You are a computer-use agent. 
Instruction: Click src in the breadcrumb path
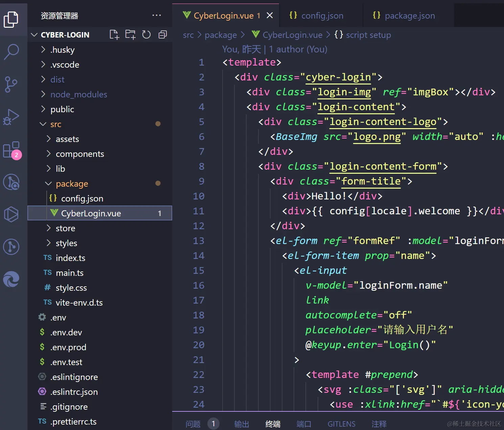pyautogui.click(x=188, y=35)
